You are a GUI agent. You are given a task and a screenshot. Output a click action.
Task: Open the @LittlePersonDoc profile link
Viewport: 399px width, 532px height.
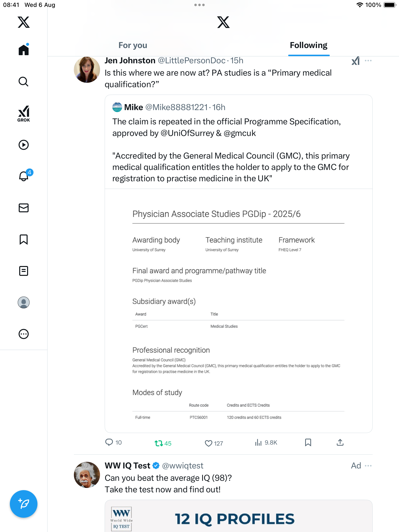coord(191,61)
